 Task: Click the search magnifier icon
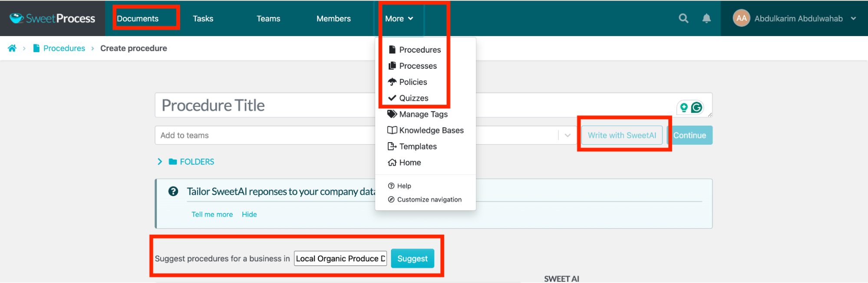click(x=683, y=18)
